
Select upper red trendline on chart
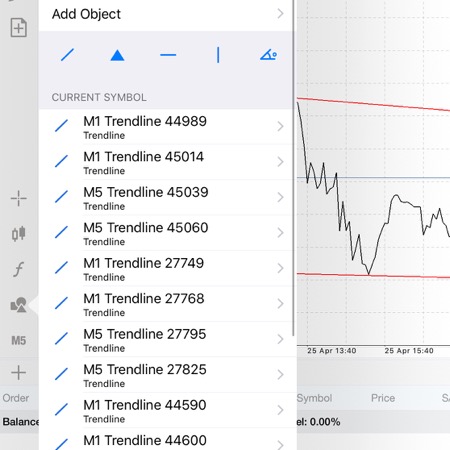click(373, 104)
